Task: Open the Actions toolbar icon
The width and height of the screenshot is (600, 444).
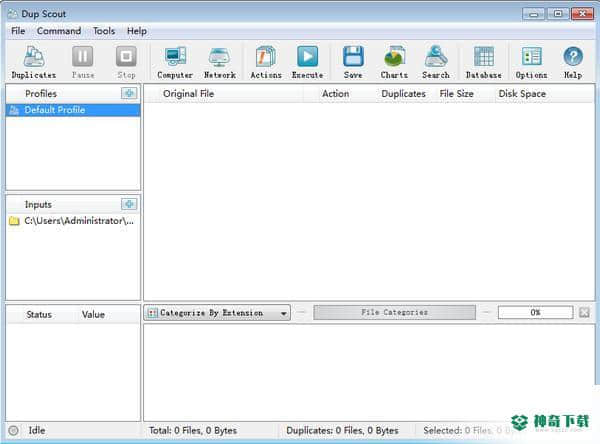Action: point(266,62)
